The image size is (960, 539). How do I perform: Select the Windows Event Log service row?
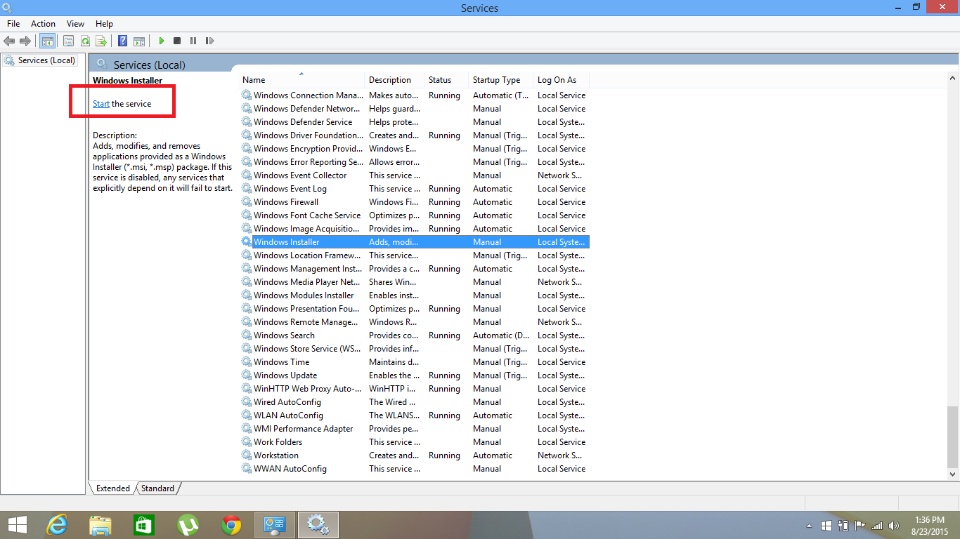tap(415, 189)
